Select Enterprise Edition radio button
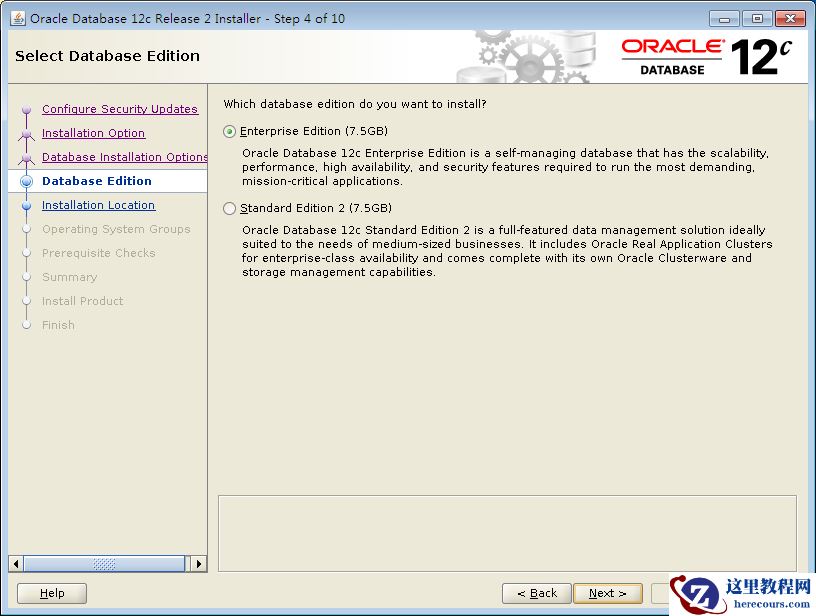The height and width of the screenshot is (616, 816). tap(229, 132)
